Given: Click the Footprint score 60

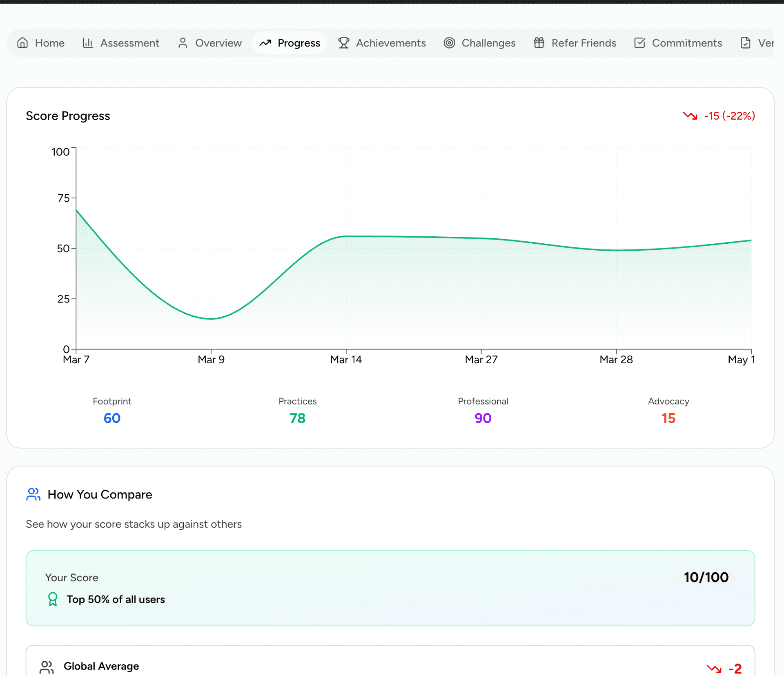Looking at the screenshot, I should point(112,418).
